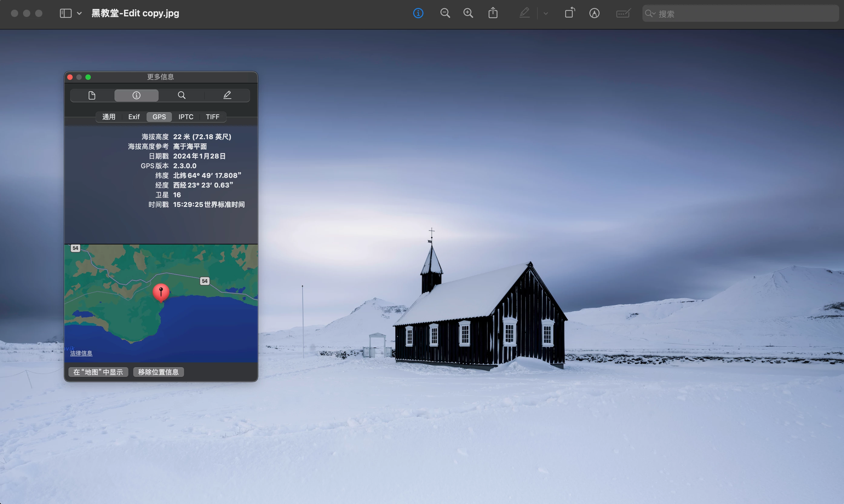The height and width of the screenshot is (504, 844).
Task: Open the file info document tab icon
Action: point(92,95)
